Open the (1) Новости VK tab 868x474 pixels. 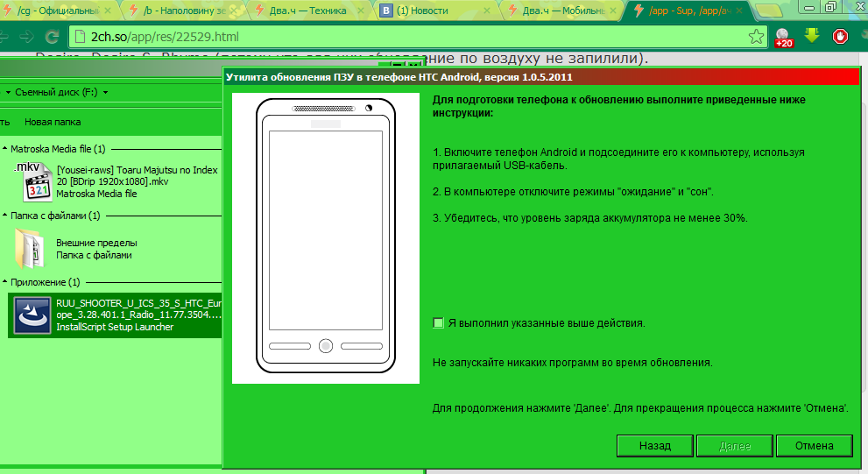click(434, 10)
